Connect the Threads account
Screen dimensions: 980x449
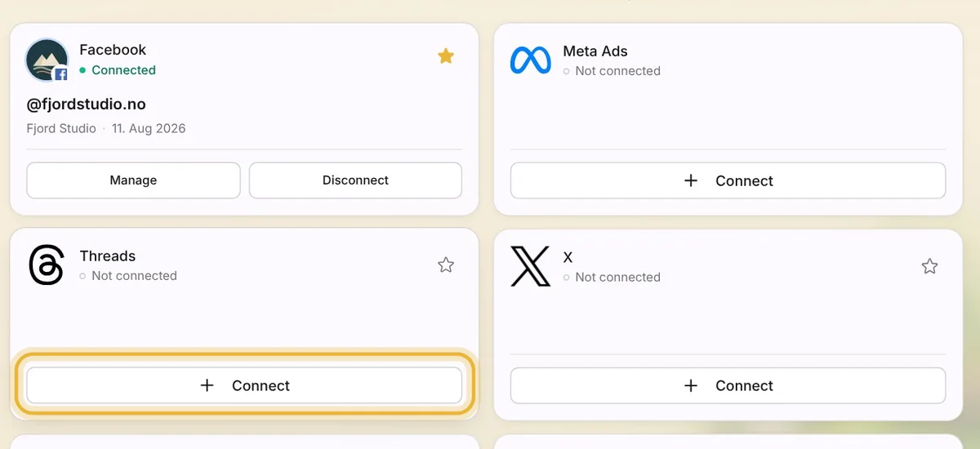coord(244,385)
